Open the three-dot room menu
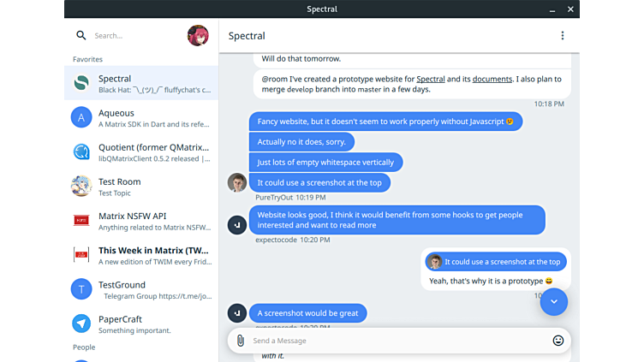The image size is (644, 362). click(562, 36)
